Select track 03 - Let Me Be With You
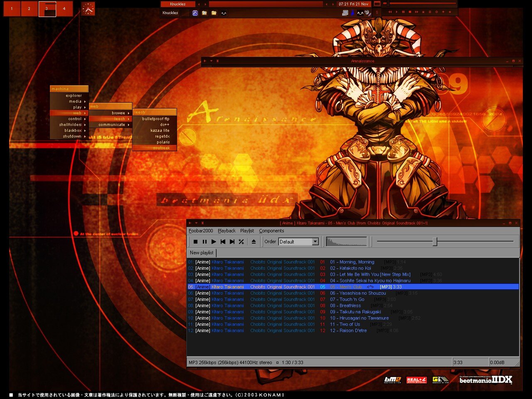The height and width of the screenshot is (399, 532). point(353,274)
